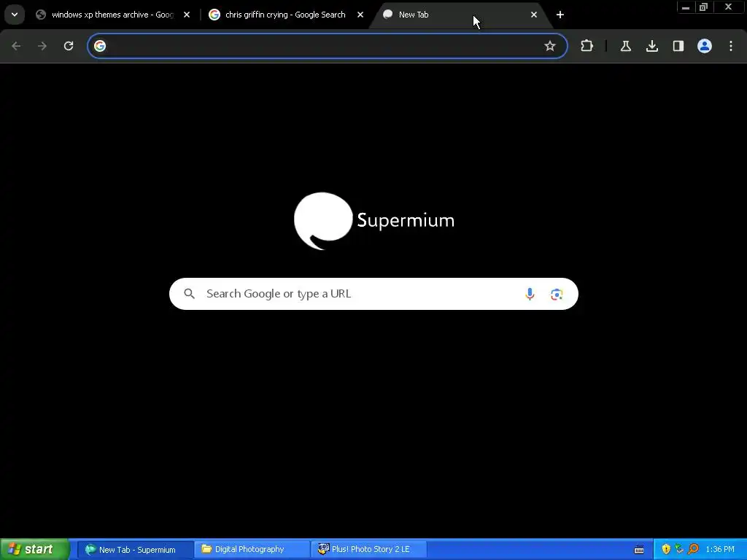Screen dimensions: 747x560
Task: Close the New Tab tab
Action: 533,15
